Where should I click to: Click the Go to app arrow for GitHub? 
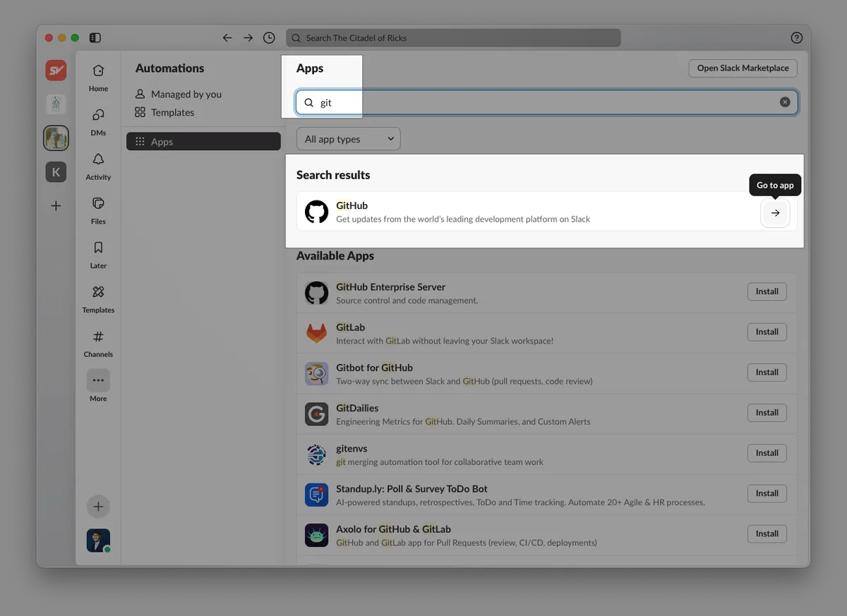tap(775, 213)
